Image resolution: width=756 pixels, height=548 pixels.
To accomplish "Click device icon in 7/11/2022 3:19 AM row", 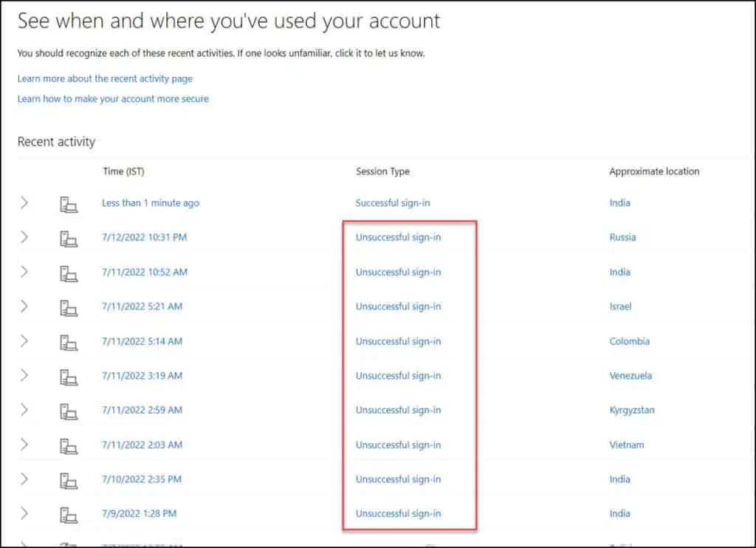I will (69, 377).
